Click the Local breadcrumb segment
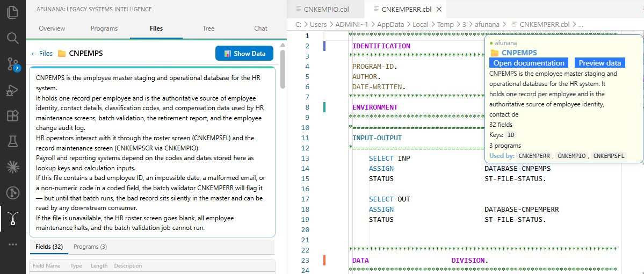This screenshot has height=274, width=644. pyautogui.click(x=421, y=24)
